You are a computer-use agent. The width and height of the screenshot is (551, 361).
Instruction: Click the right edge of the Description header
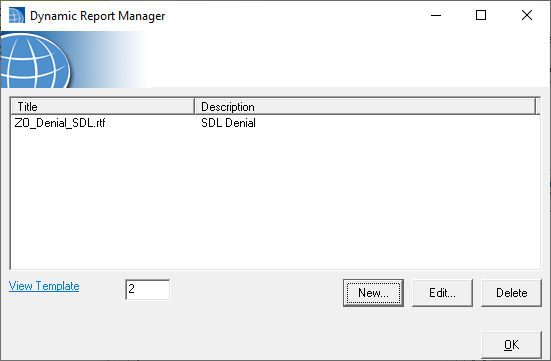(x=535, y=107)
